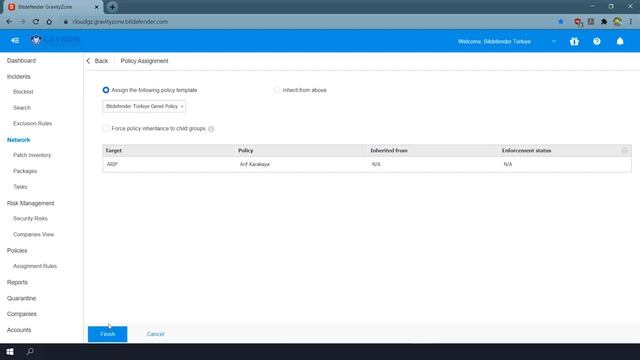Click the Cancel link
The height and width of the screenshot is (360, 640).
[155, 334]
